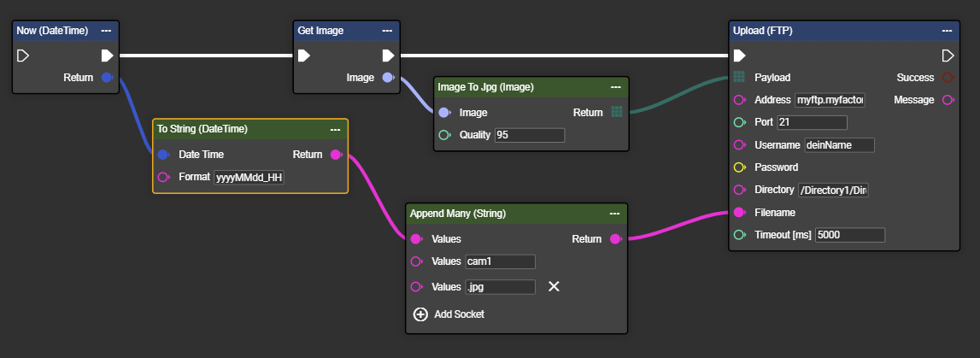
Task: Click the Image output socket on Get Image
Action: [x=388, y=78]
